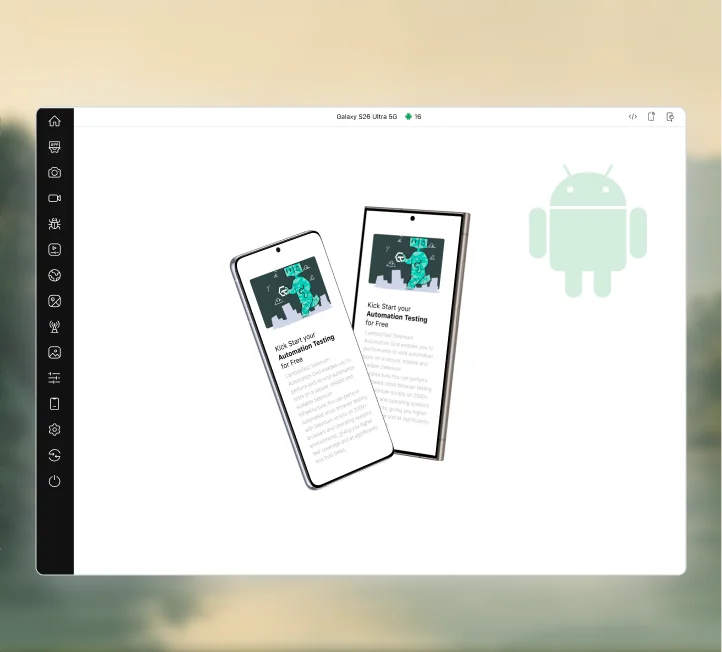Click the Galaxy S26 Ultra 5G label
The image size is (722, 652).
pos(367,117)
